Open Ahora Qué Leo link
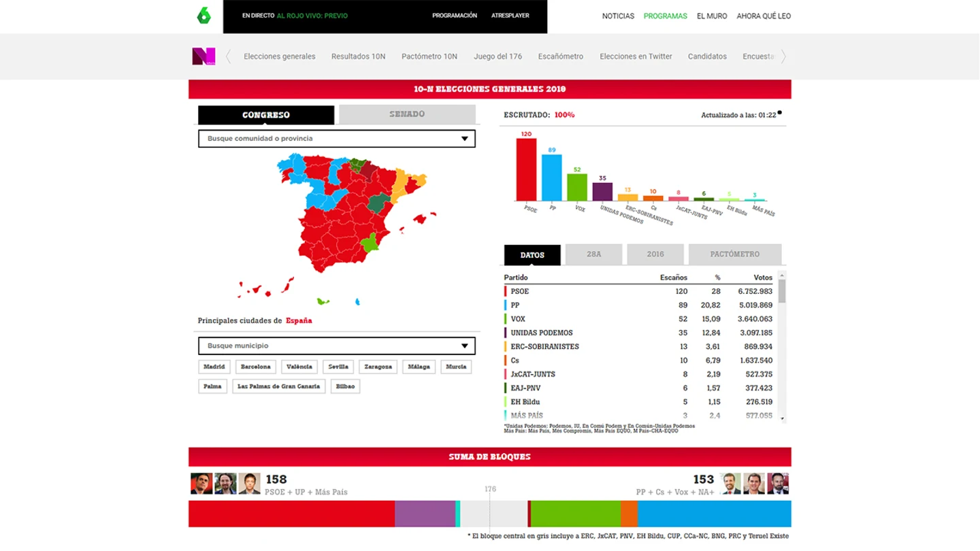The width and height of the screenshot is (980, 551). pyautogui.click(x=764, y=16)
